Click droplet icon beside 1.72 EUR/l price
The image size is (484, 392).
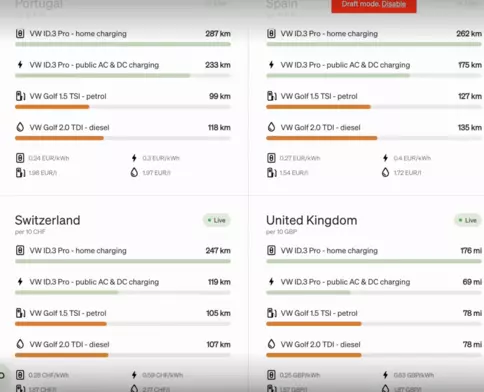[x=386, y=172]
